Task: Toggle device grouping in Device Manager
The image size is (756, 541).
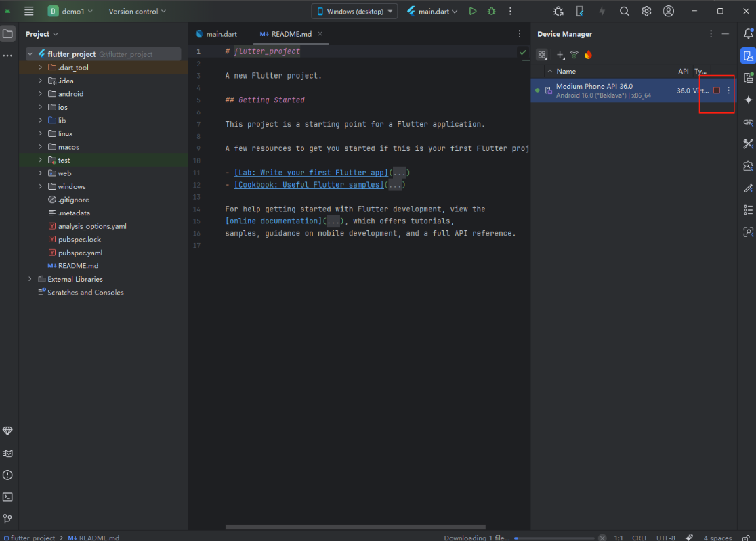Action: pyautogui.click(x=543, y=55)
